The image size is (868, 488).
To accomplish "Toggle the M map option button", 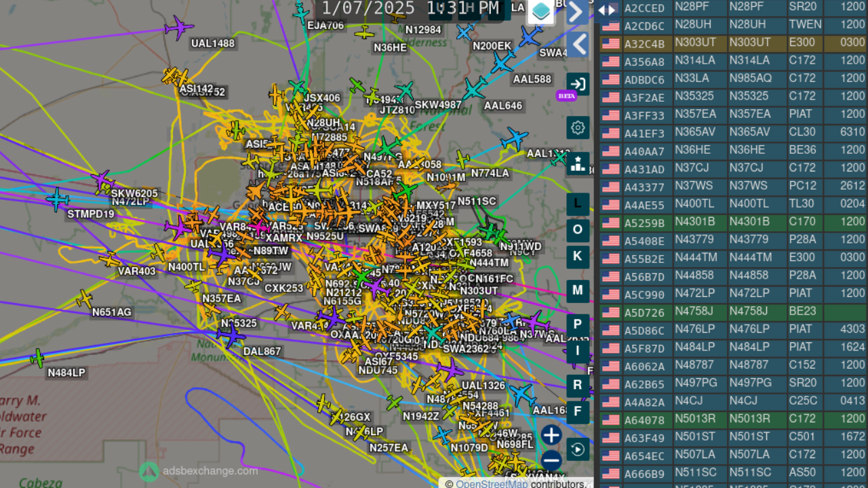I will (x=578, y=290).
